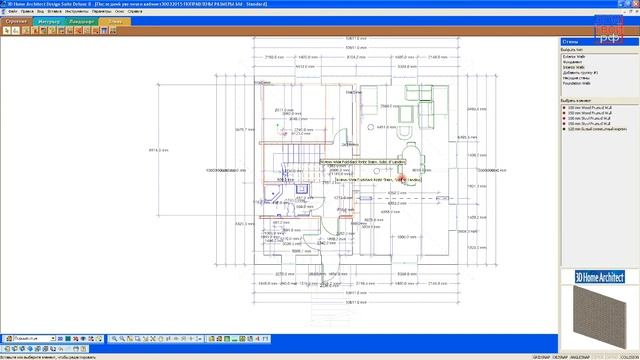Select Фундамент in the type list

[x=572, y=62]
